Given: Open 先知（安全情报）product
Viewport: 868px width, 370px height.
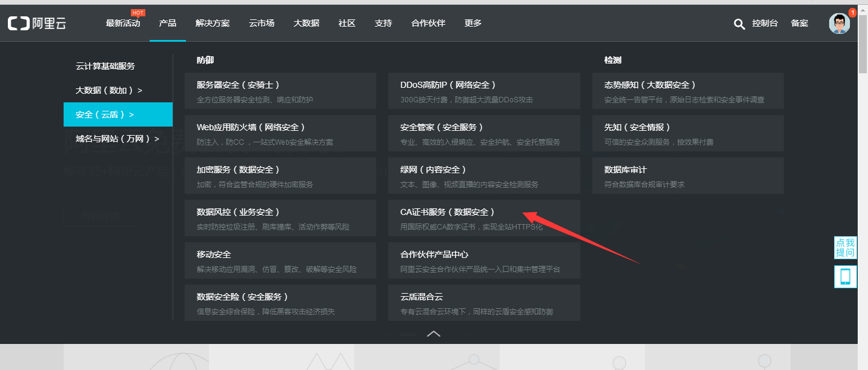Looking at the screenshot, I should pos(688,133).
